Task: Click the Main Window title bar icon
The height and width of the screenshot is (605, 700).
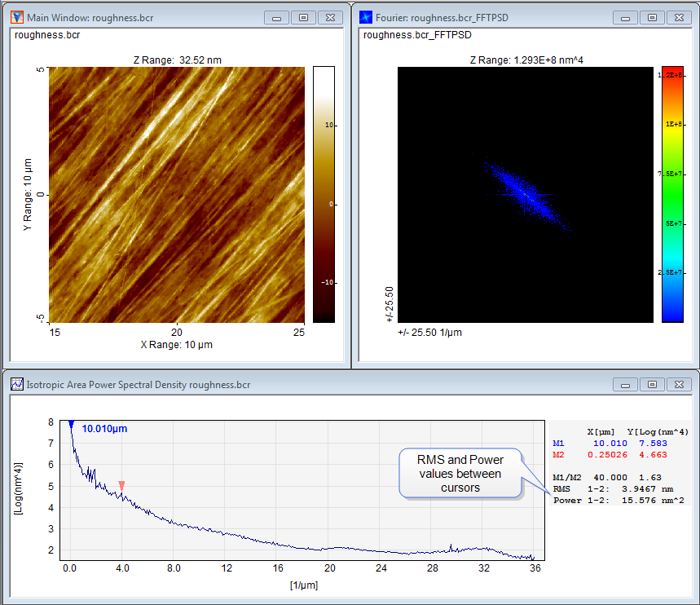Action: coord(16,17)
